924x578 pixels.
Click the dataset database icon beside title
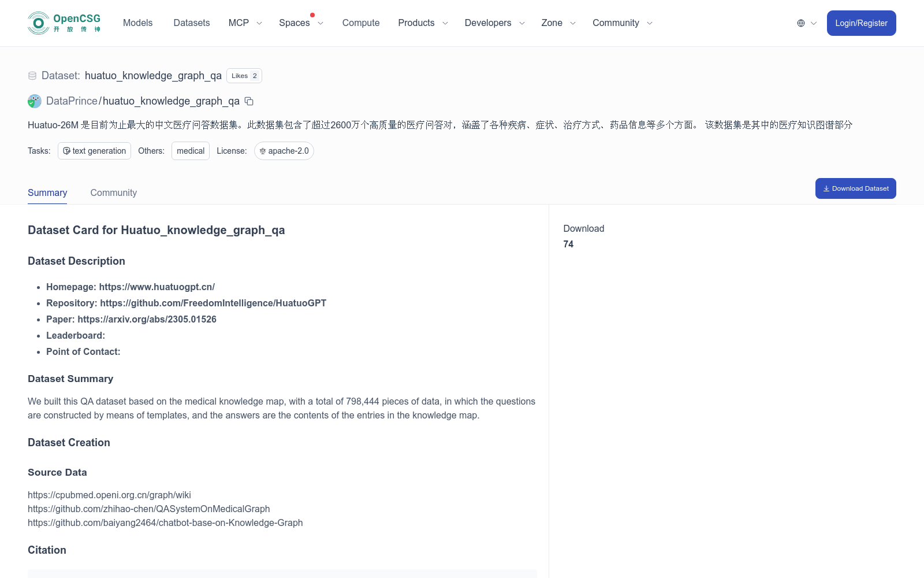coord(32,76)
